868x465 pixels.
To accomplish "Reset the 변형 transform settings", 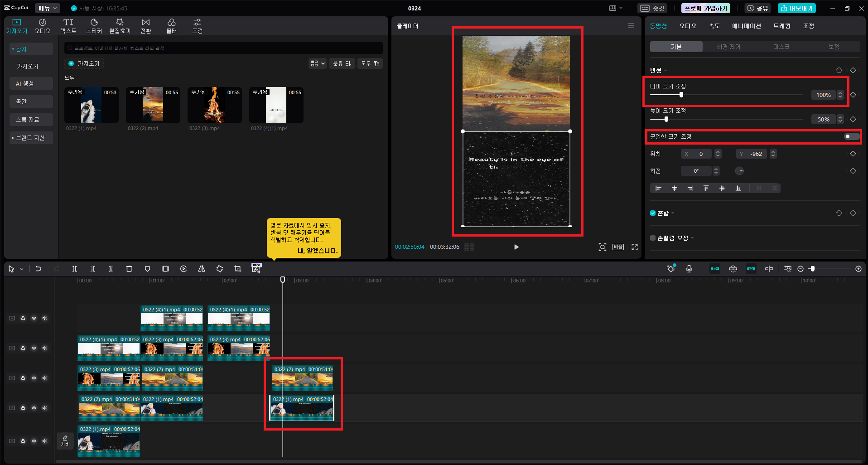I will point(839,70).
